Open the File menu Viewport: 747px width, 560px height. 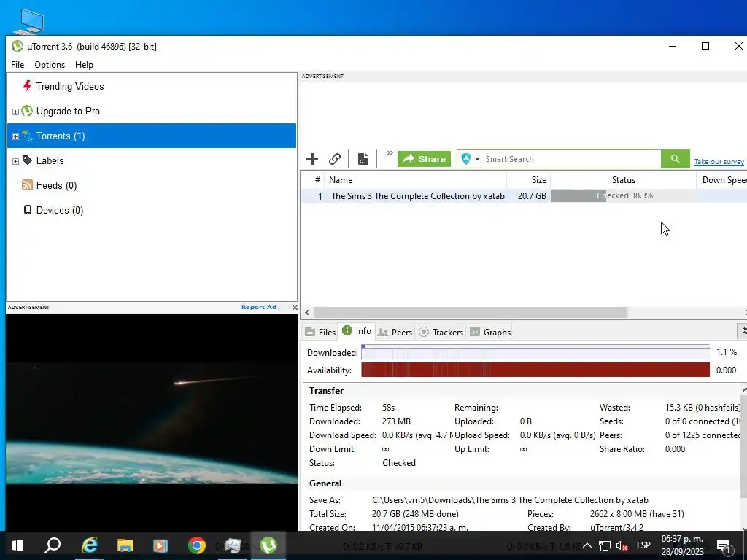coord(18,65)
